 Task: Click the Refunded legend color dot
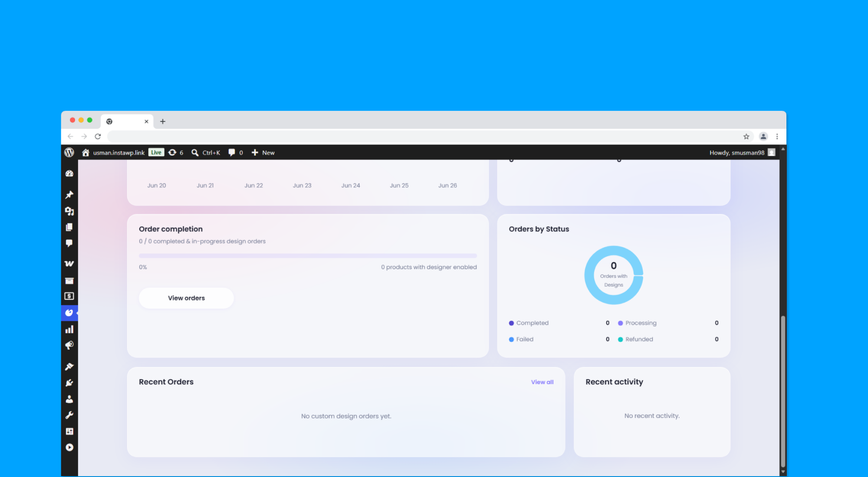pyautogui.click(x=621, y=340)
